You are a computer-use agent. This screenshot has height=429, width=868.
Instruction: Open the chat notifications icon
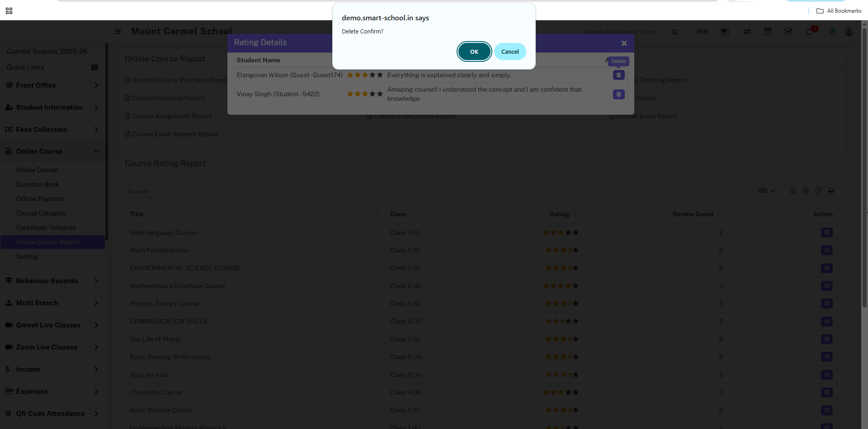click(x=810, y=32)
